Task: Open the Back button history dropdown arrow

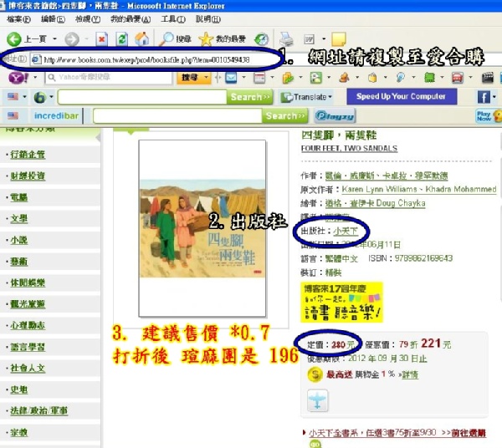Action: click(55, 39)
